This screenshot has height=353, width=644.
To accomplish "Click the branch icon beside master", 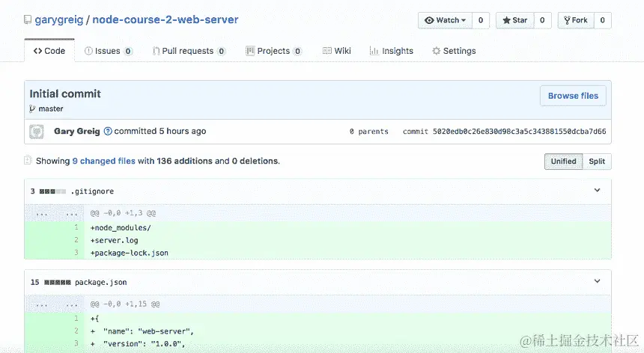I will [x=32, y=108].
